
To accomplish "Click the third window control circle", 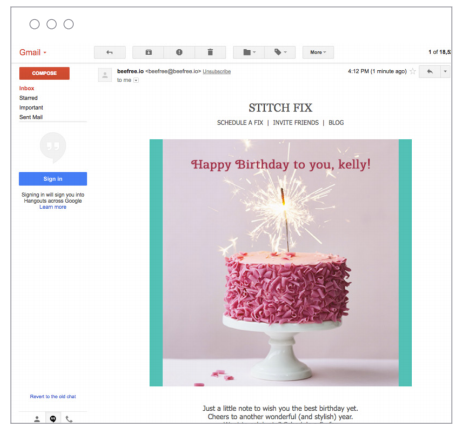I will [69, 24].
